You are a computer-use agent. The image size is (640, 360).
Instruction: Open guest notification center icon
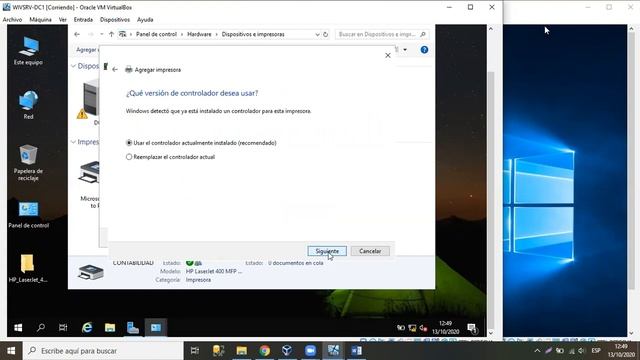point(472,328)
